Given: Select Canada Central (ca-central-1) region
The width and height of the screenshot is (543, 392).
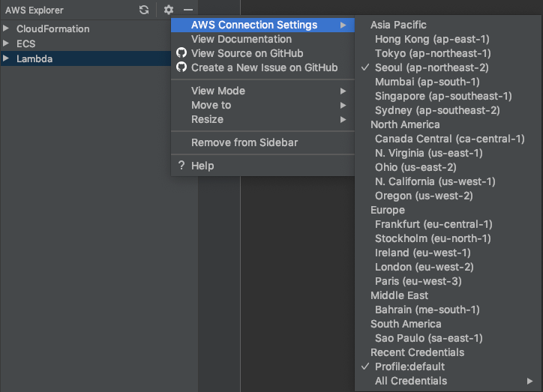Looking at the screenshot, I should pyautogui.click(x=448, y=139).
